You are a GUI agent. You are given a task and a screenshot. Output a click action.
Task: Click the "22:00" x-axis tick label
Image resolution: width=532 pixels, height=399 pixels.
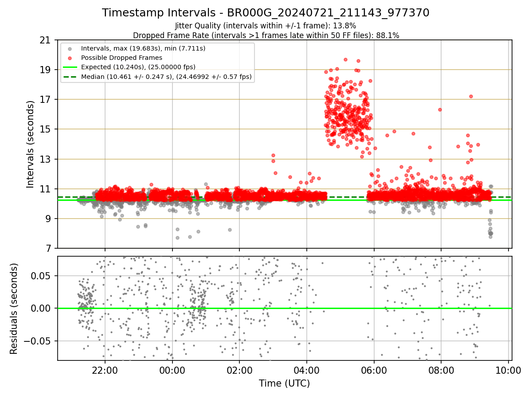pos(105,369)
